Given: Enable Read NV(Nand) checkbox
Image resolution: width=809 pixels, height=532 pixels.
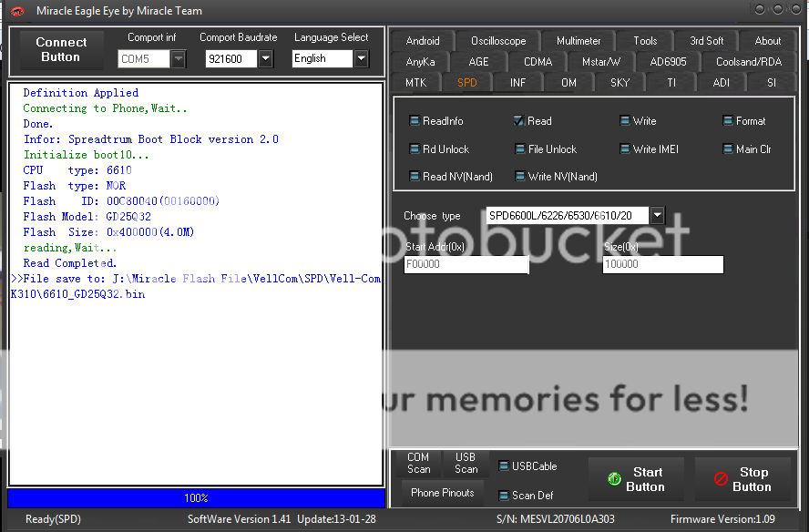Looking at the screenshot, I should click(x=415, y=177).
